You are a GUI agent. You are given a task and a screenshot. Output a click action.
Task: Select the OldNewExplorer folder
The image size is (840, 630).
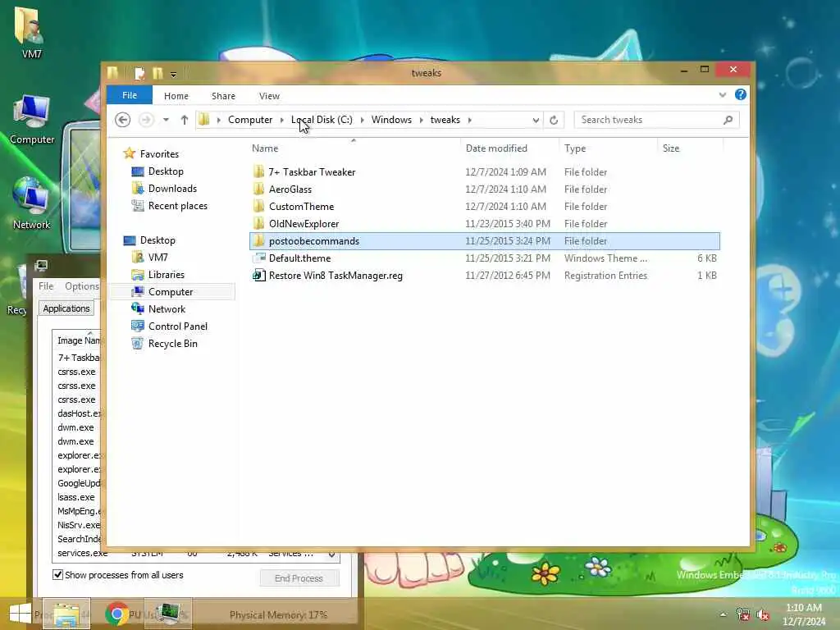pos(304,223)
